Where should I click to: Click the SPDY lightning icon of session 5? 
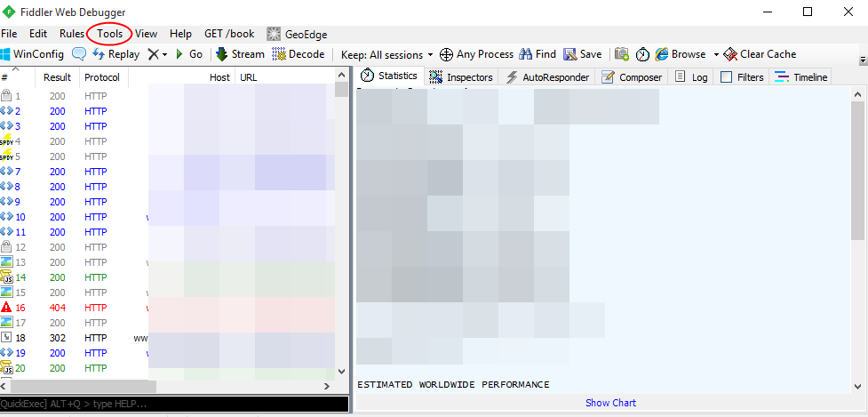[6, 156]
